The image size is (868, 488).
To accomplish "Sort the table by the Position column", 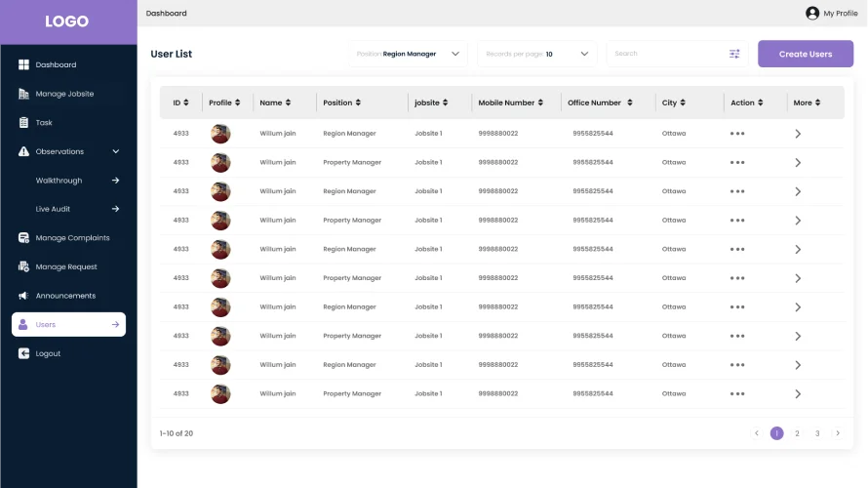I will click(358, 102).
